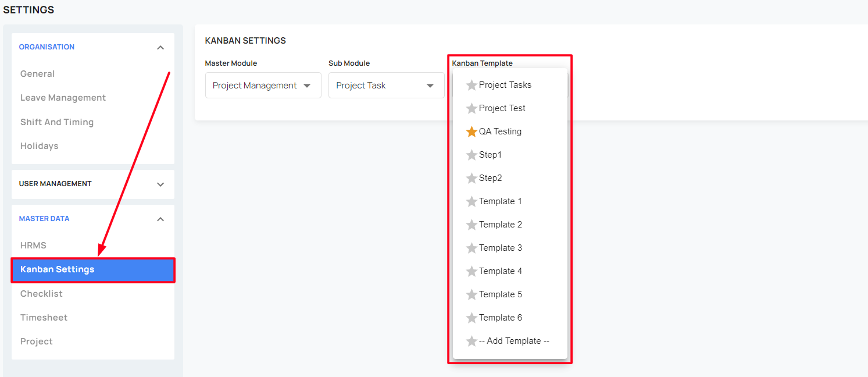This screenshot has height=377, width=868.
Task: Pick Step2 from the Kanban Template list
Action: pyautogui.click(x=490, y=178)
